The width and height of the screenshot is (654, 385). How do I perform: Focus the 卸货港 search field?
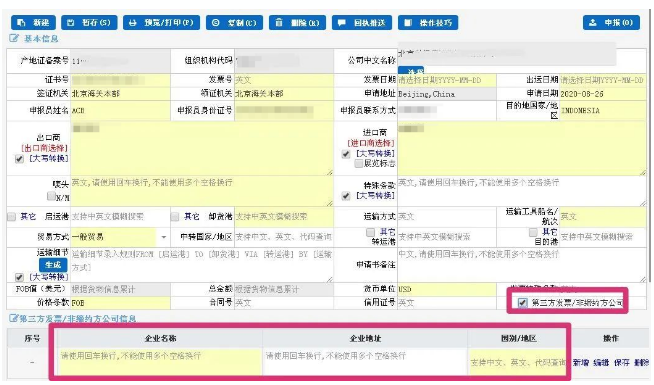pos(284,216)
